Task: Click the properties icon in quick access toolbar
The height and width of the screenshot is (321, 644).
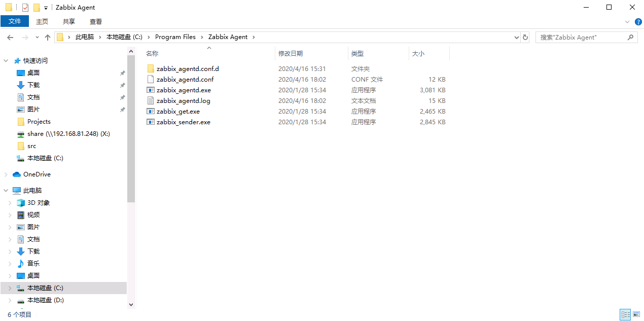Action: click(x=25, y=8)
